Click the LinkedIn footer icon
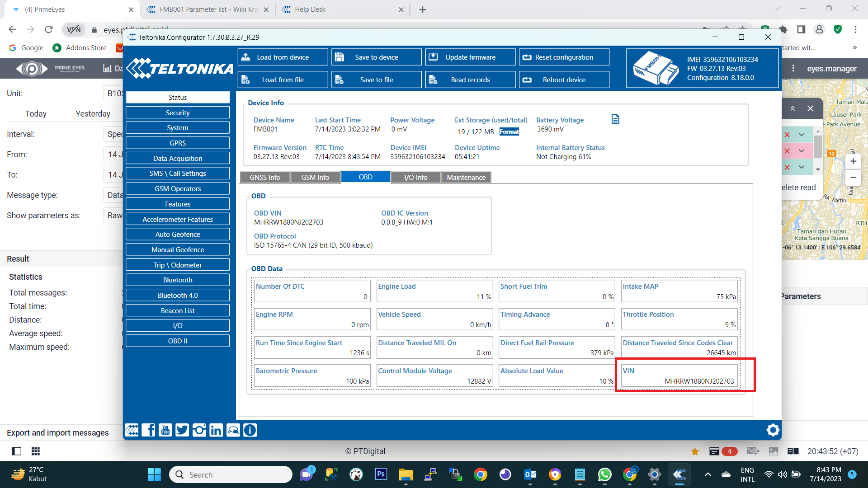868x488 pixels. 216,430
